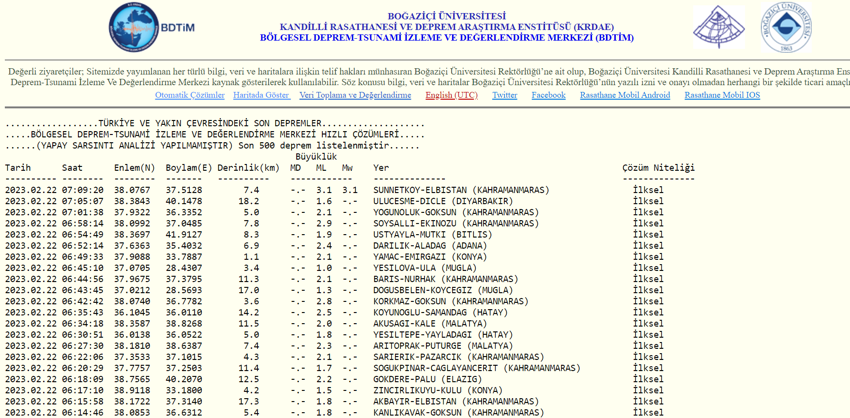The width and height of the screenshot is (850, 418).
Task: Select KOYUNOGLU-SAMANDAG (HATAY) location text
Action: coord(440,312)
